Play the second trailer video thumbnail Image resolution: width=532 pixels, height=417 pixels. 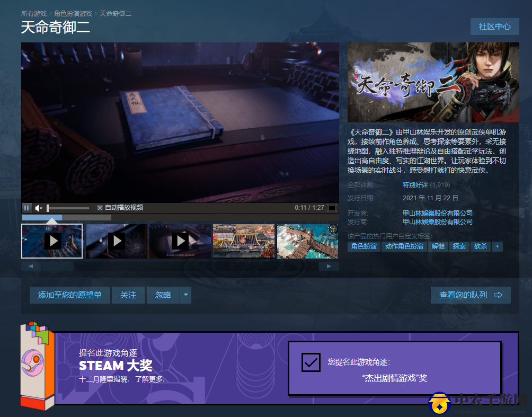117,241
